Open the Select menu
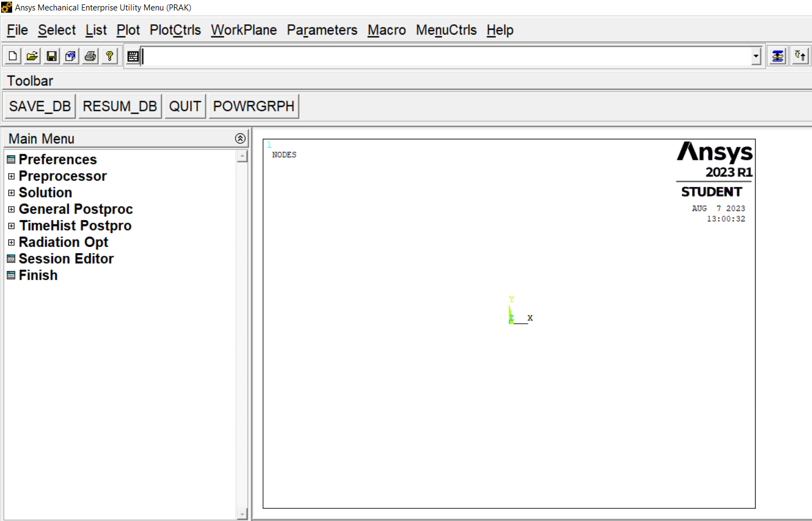This screenshot has height=521, width=812. (x=57, y=30)
